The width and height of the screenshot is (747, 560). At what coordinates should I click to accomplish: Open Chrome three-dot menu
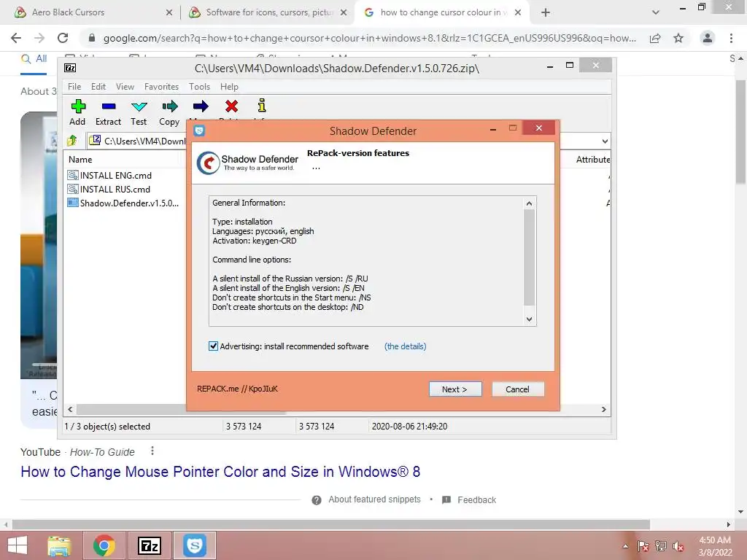coord(731,38)
